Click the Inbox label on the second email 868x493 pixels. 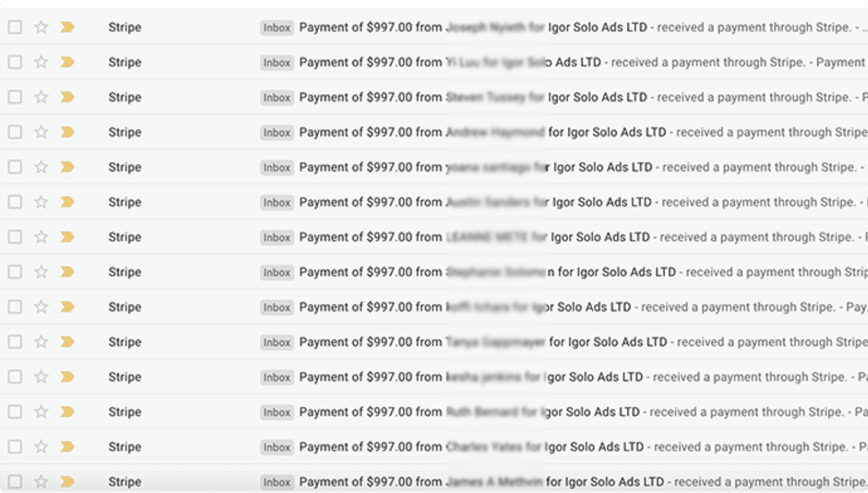click(277, 62)
